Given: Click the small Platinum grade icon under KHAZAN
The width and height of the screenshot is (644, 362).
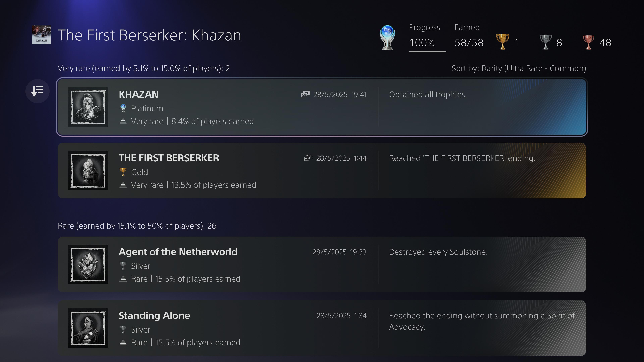Looking at the screenshot, I should (x=123, y=108).
